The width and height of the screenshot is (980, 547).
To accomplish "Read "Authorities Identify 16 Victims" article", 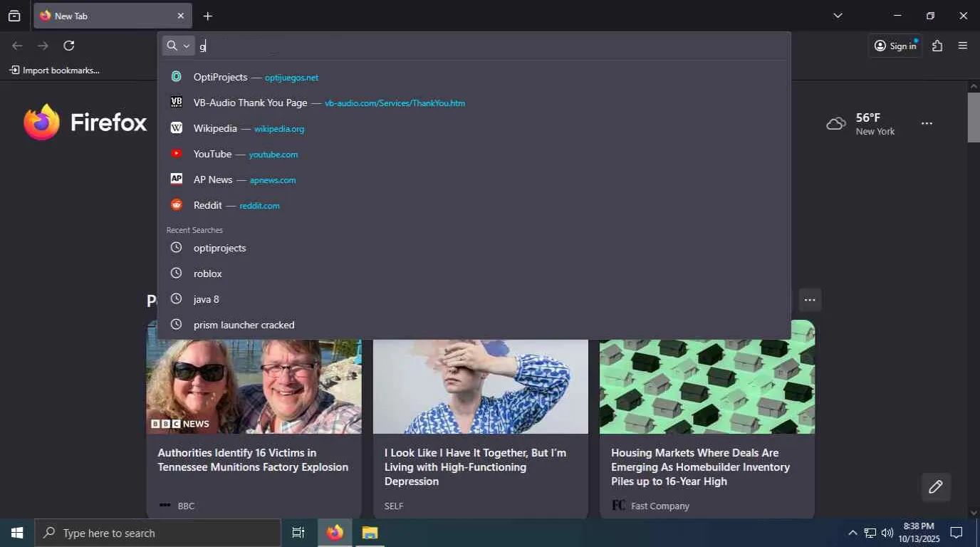I will point(253,460).
